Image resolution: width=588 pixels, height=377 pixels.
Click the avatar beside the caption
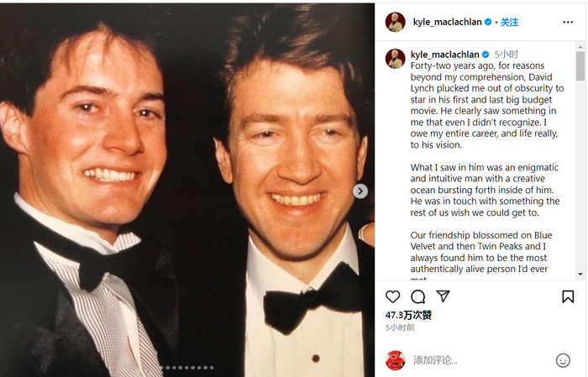click(395, 59)
